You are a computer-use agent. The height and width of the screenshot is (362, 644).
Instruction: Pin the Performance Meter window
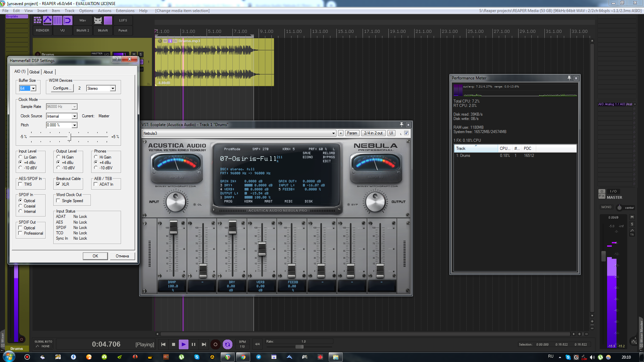pyautogui.click(x=569, y=78)
